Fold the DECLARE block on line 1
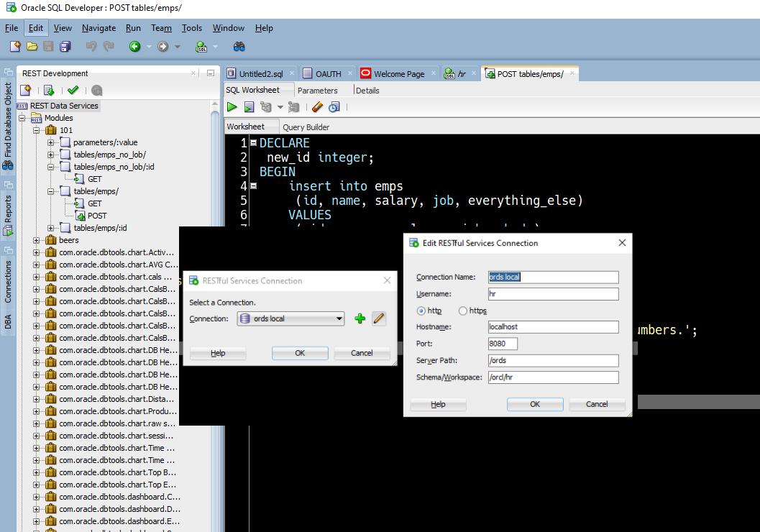The width and height of the screenshot is (760, 532). (253, 142)
